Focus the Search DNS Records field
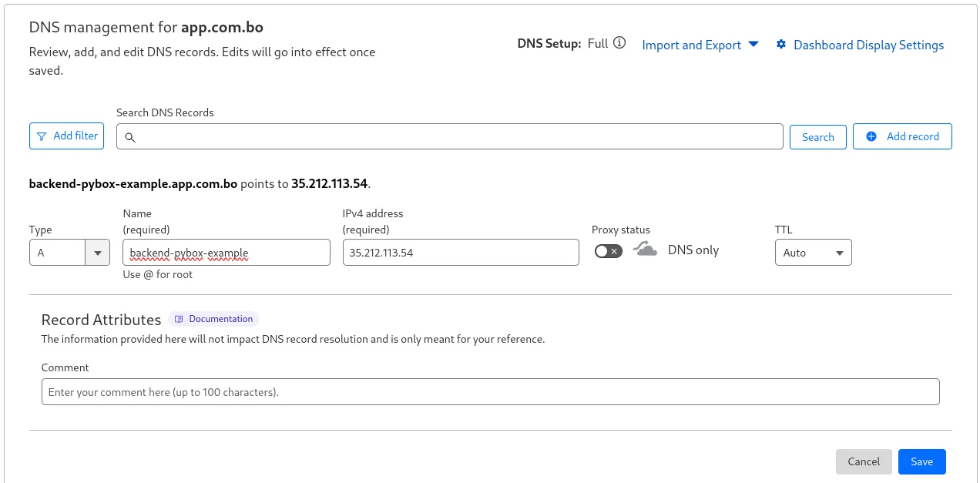Viewport: 980px width, 483px height. 450,136
